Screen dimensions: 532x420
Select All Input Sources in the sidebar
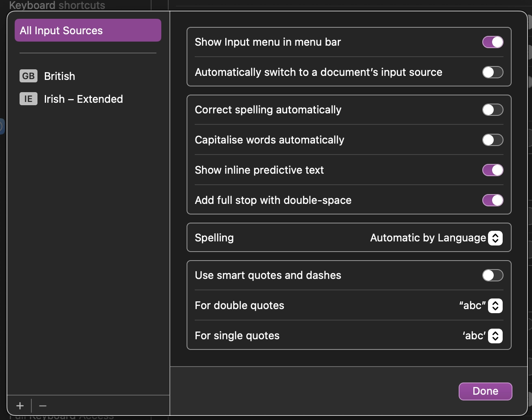click(88, 30)
